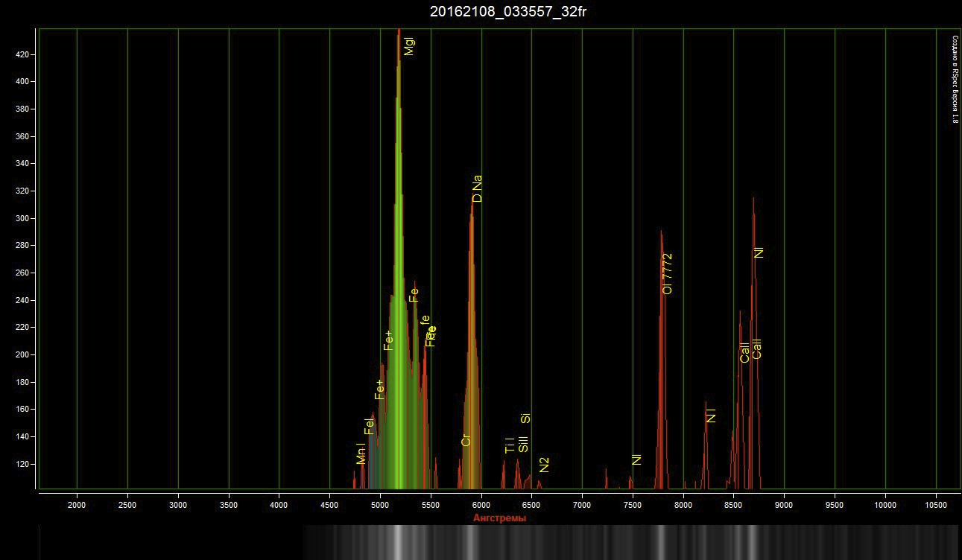
Task: Select the 3500 x-axis tick label
Action: pyautogui.click(x=229, y=505)
